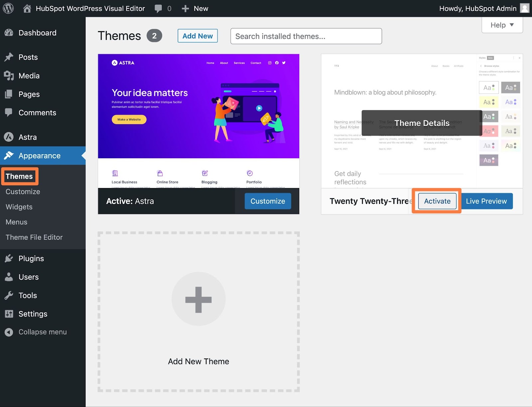The width and height of the screenshot is (532, 407).
Task: Click the Astra theme screenshot
Action: point(199,121)
